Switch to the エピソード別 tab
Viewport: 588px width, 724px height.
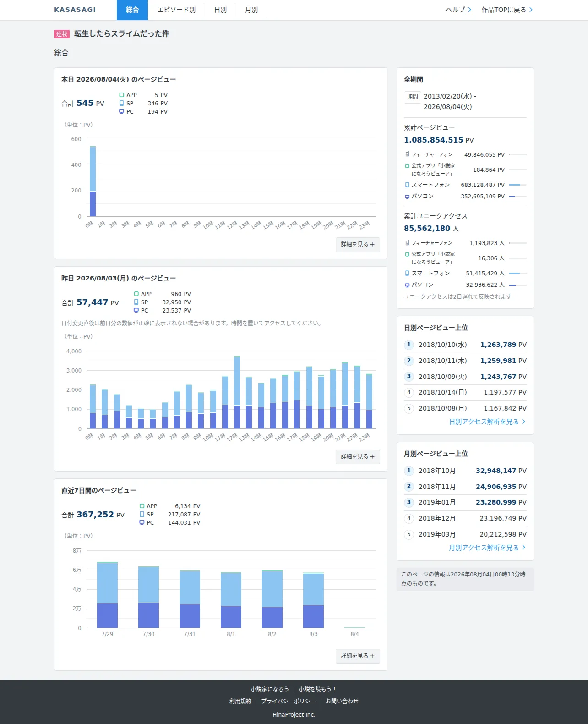[176, 10]
